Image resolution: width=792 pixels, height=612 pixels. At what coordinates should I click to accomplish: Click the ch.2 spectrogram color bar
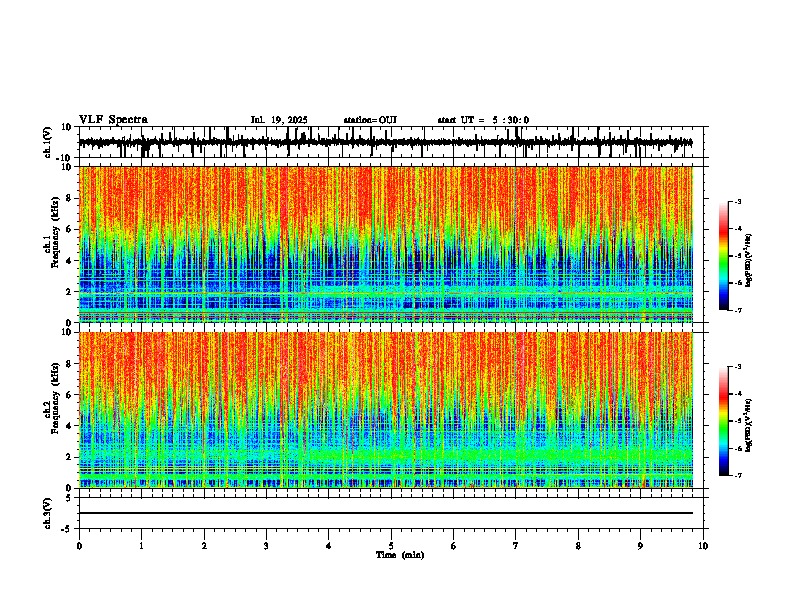(724, 421)
